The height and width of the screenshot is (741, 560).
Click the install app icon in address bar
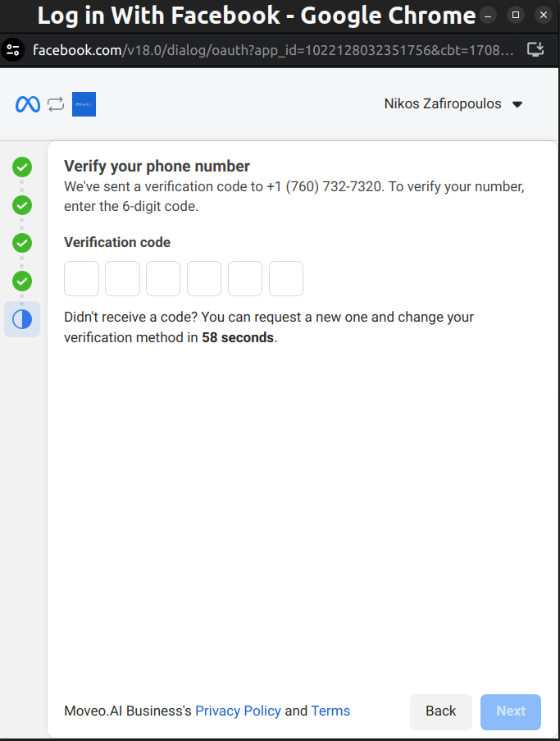click(x=535, y=50)
